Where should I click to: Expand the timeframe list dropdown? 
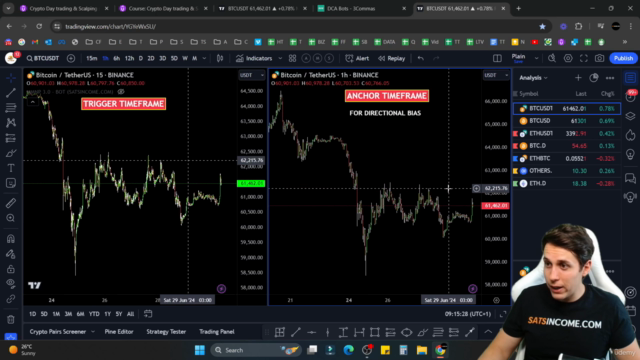point(204,58)
